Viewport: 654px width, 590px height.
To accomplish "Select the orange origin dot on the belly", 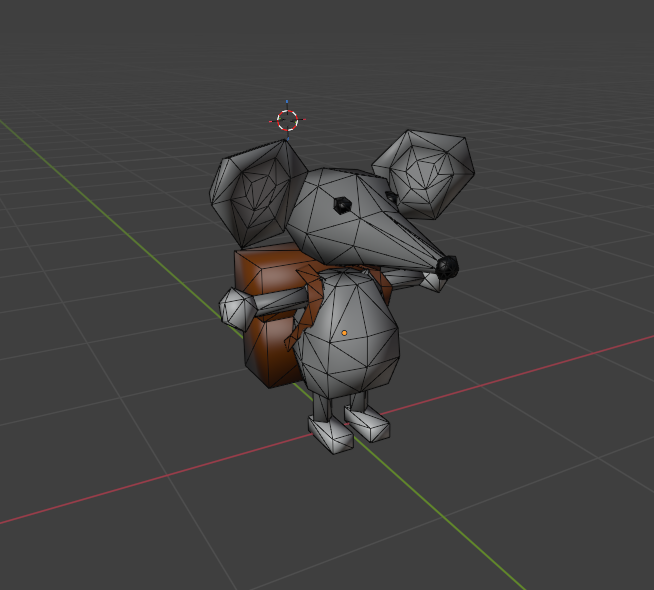I will click(x=344, y=333).
